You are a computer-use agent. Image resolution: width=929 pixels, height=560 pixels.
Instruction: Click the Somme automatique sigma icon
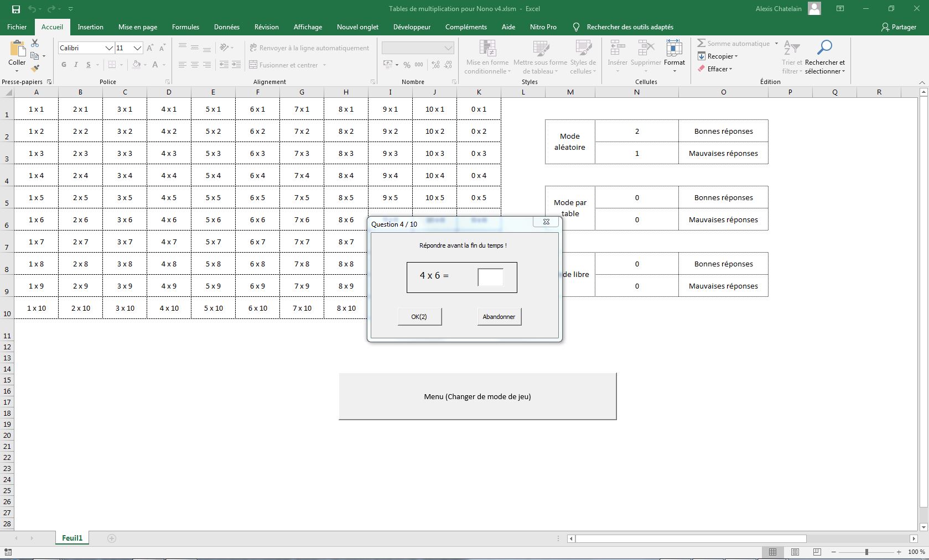point(701,43)
